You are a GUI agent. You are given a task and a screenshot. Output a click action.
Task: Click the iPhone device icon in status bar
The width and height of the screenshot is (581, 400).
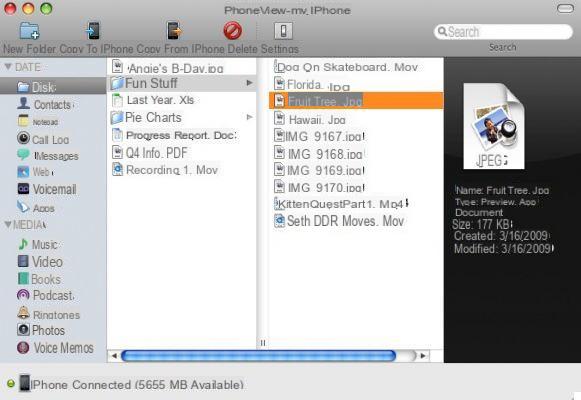click(24, 383)
